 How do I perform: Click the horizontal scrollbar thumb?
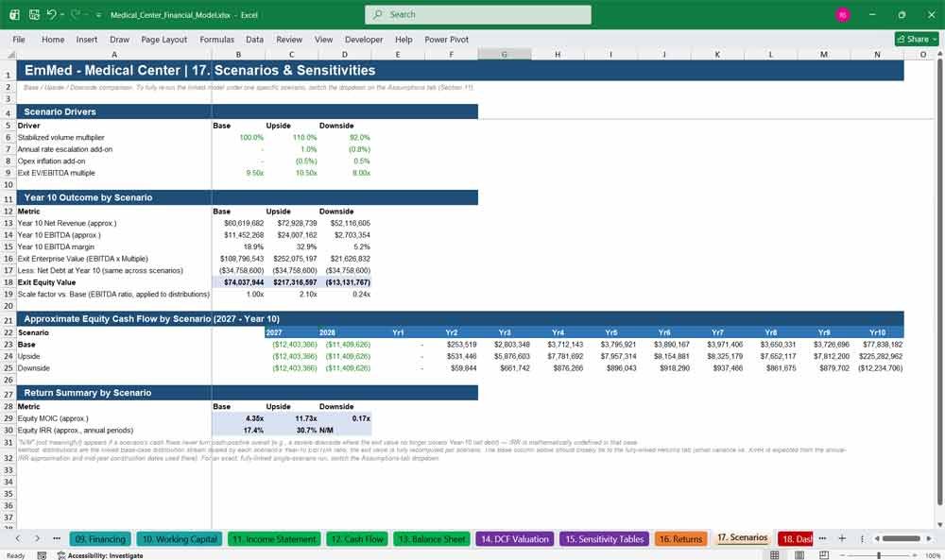pos(902,538)
